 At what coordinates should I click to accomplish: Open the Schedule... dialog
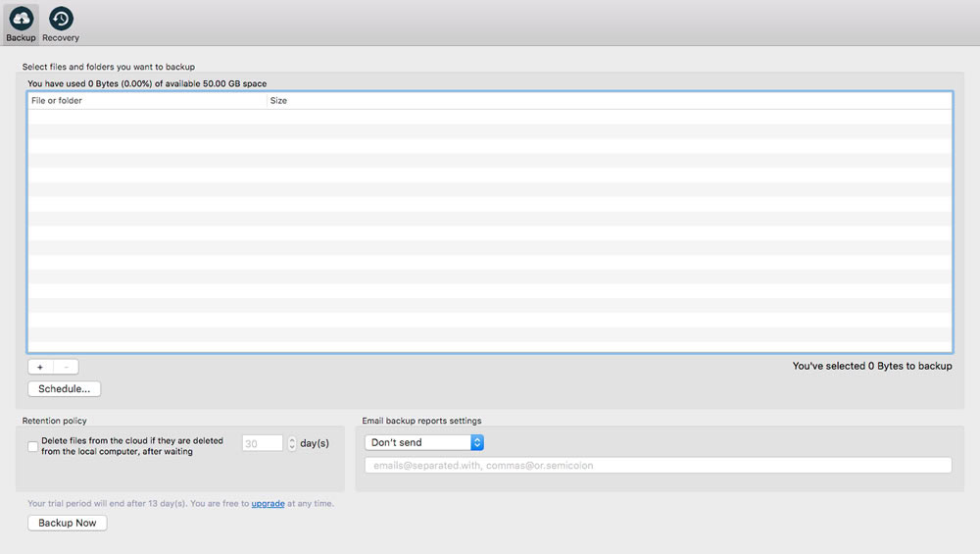point(65,389)
